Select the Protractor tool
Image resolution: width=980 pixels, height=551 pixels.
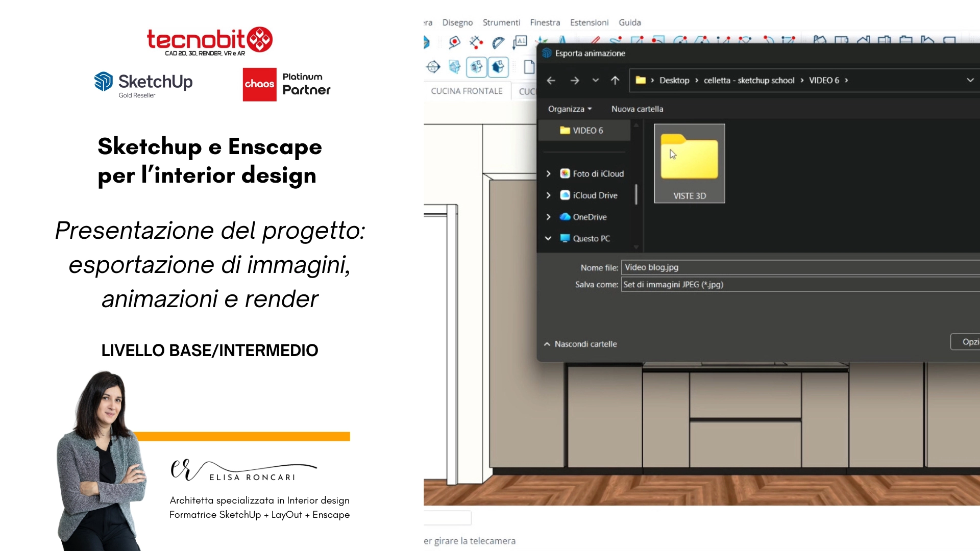point(498,42)
